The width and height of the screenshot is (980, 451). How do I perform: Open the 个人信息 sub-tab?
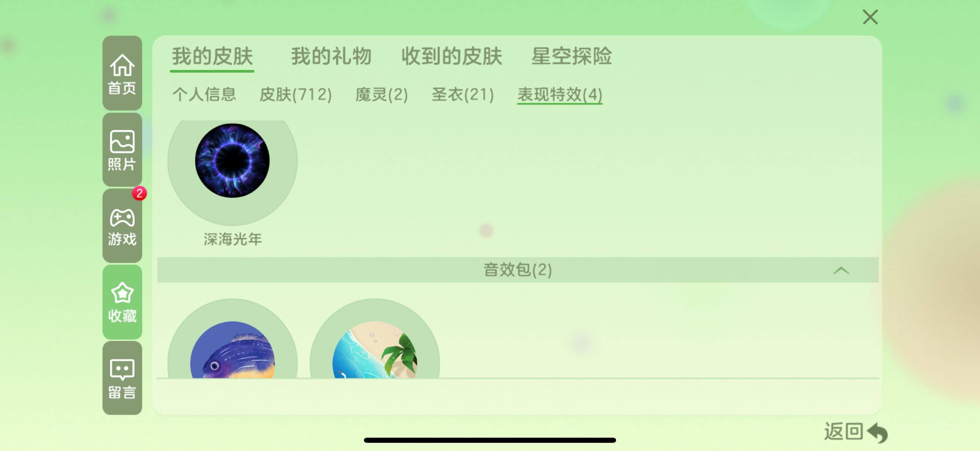pyautogui.click(x=204, y=94)
